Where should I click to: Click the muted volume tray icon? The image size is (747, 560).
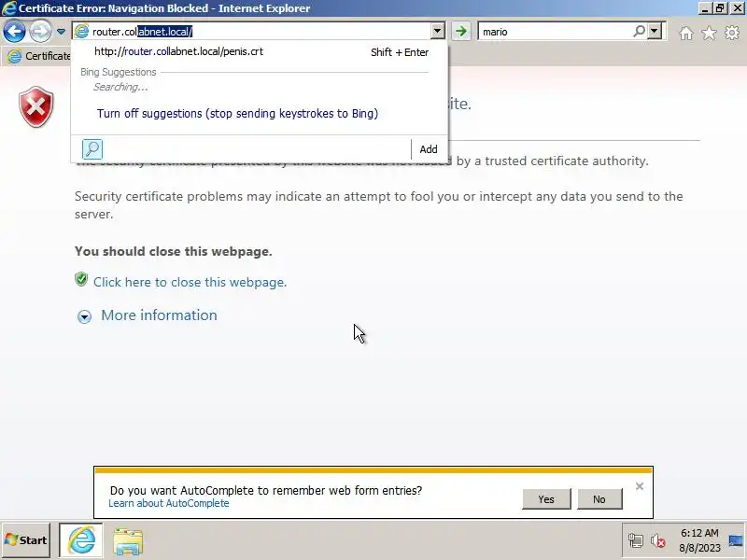point(658,540)
